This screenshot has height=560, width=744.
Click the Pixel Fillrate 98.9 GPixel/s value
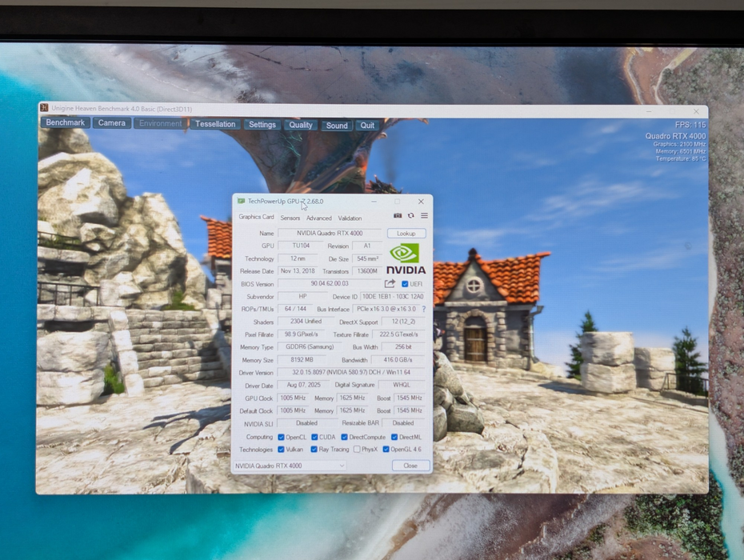click(302, 334)
